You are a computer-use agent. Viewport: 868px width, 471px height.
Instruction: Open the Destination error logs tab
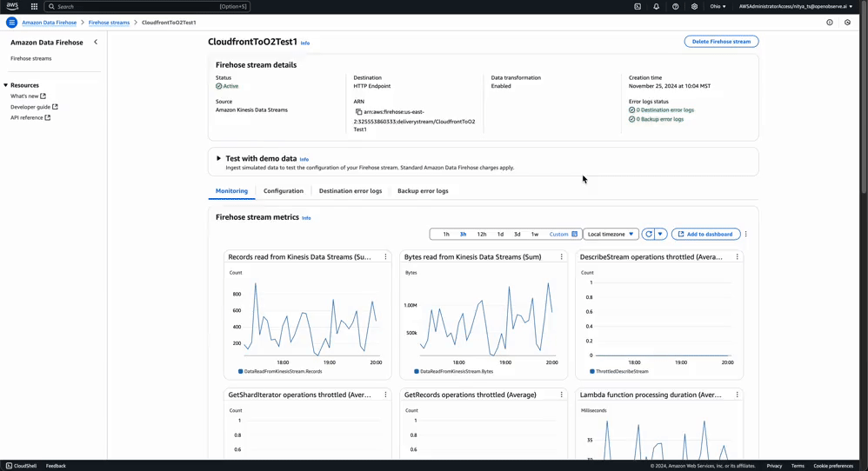click(351, 190)
